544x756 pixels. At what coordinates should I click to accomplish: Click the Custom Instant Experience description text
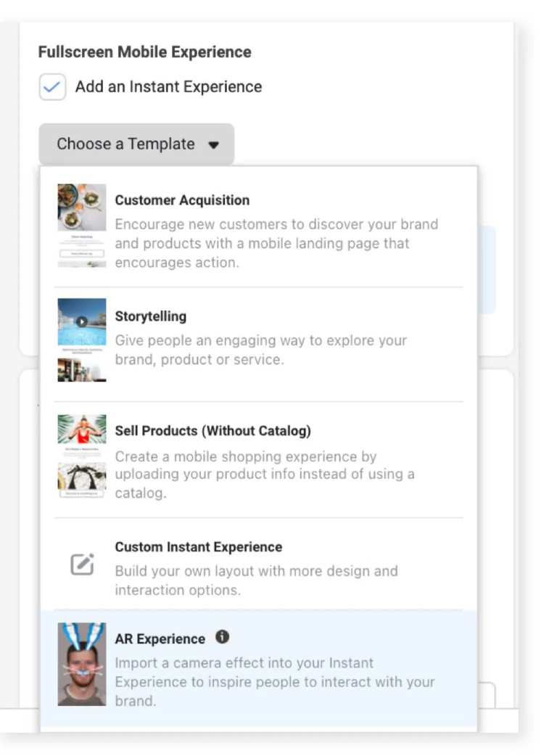[x=256, y=580]
